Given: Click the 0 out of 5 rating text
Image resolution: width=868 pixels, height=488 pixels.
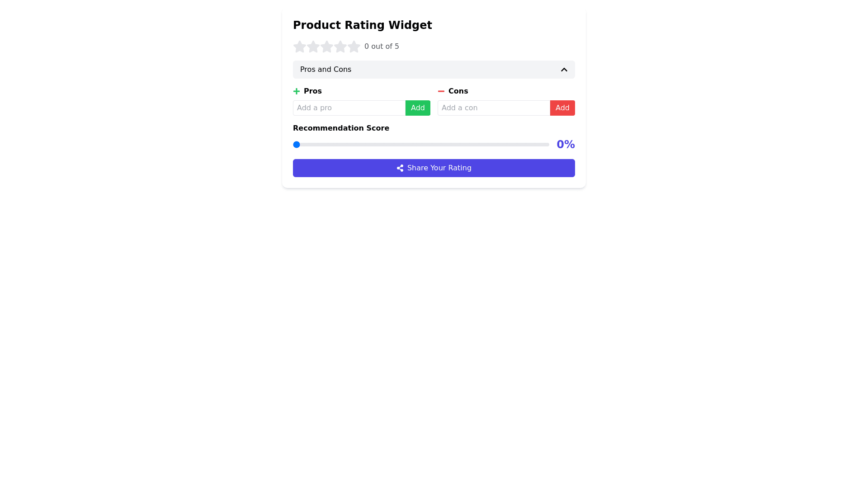Looking at the screenshot, I should [382, 47].
